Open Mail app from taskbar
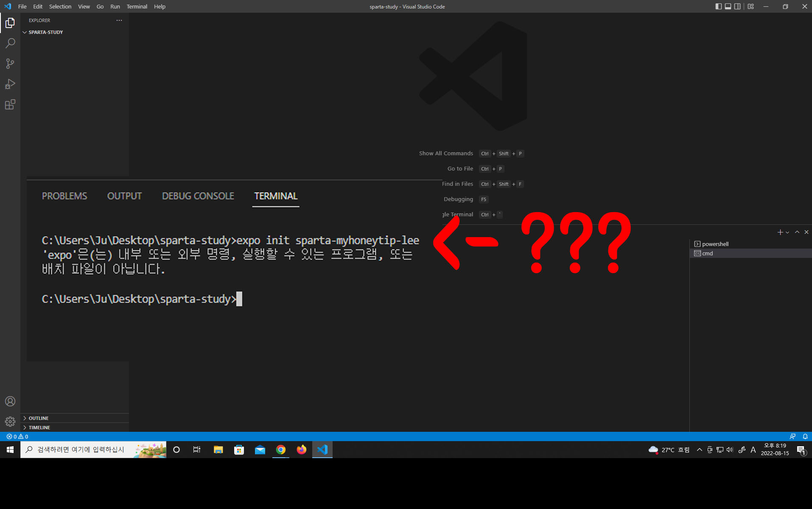 point(260,450)
